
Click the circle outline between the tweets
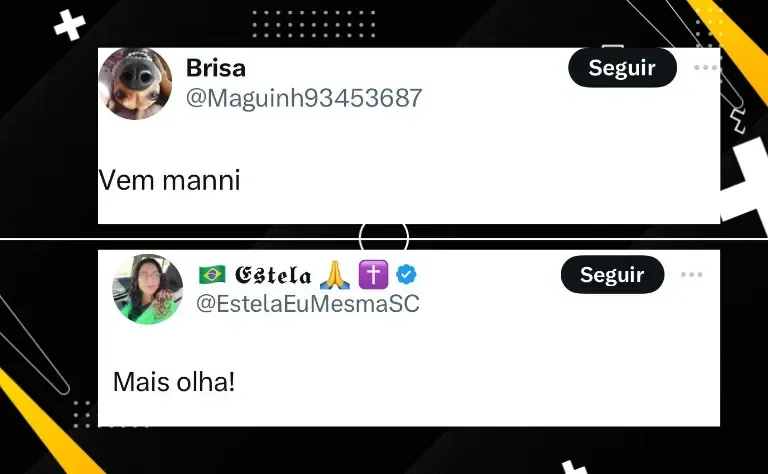384,238
